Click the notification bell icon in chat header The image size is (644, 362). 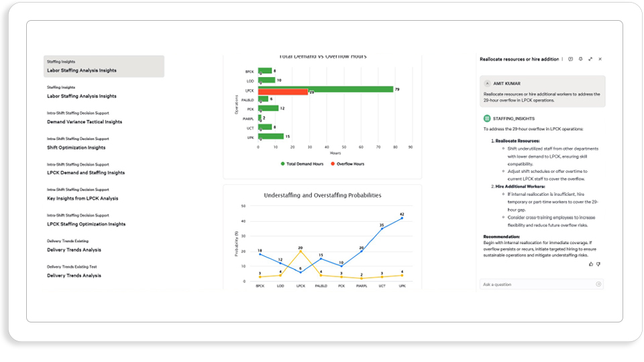point(580,59)
